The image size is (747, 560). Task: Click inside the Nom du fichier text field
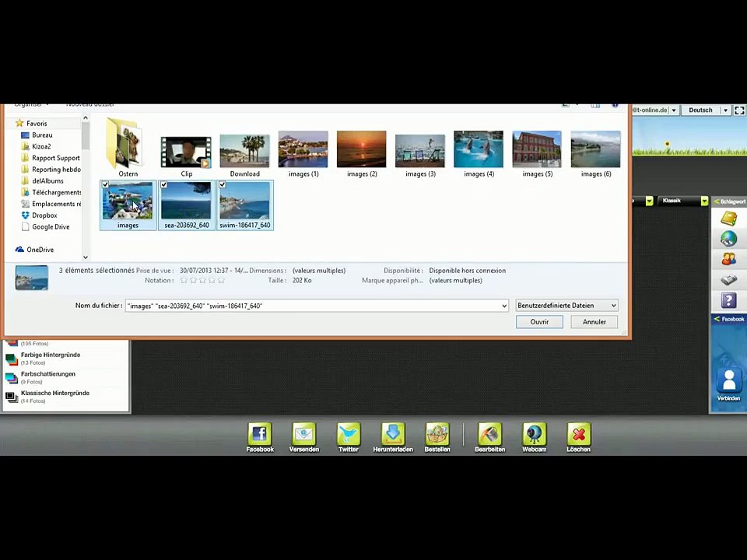click(x=313, y=306)
